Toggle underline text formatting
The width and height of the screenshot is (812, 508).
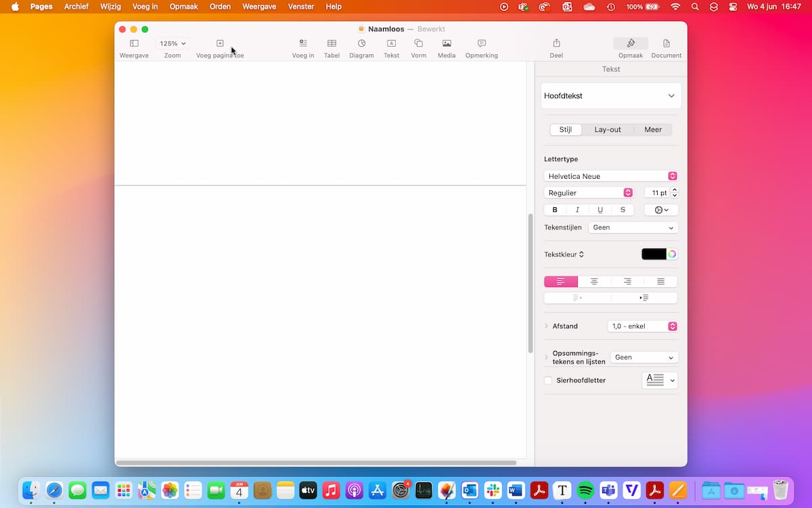[x=600, y=210]
